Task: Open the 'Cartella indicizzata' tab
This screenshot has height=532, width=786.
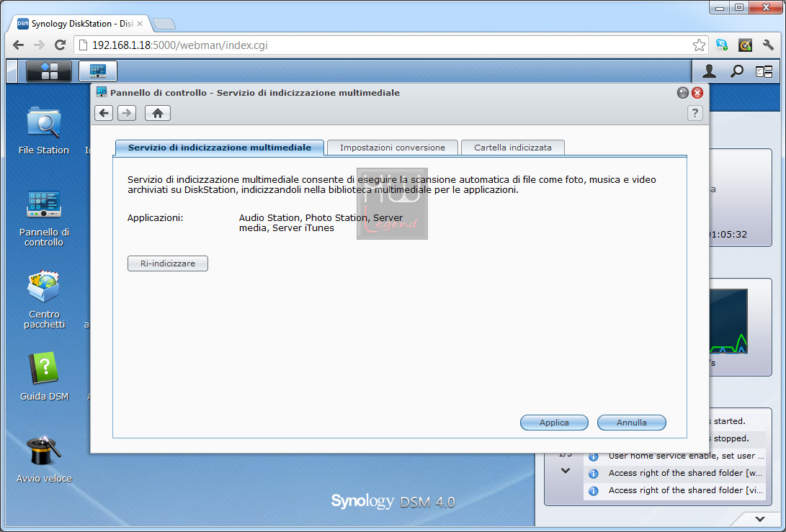Action: click(x=513, y=148)
